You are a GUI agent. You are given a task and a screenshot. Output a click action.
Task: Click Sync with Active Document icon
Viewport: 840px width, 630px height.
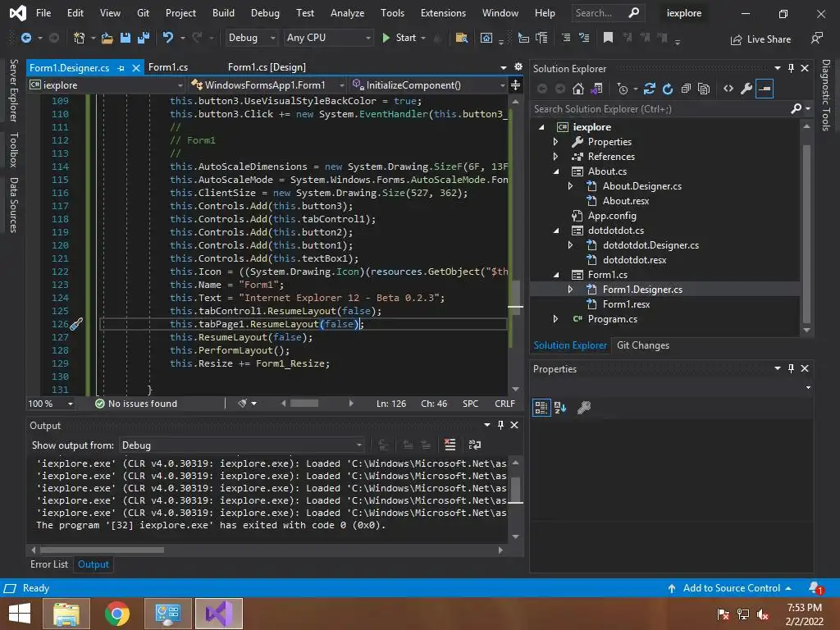(650, 89)
